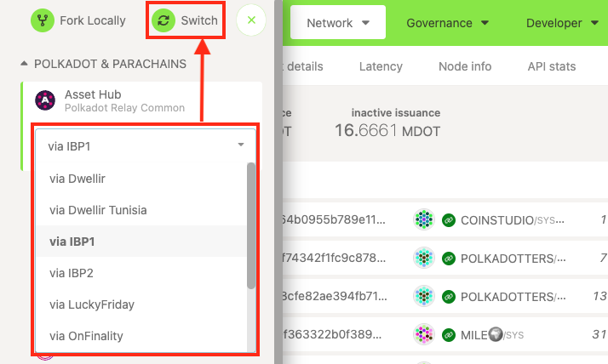Click the Switch button label
The width and height of the screenshot is (608, 364).
pos(199,20)
